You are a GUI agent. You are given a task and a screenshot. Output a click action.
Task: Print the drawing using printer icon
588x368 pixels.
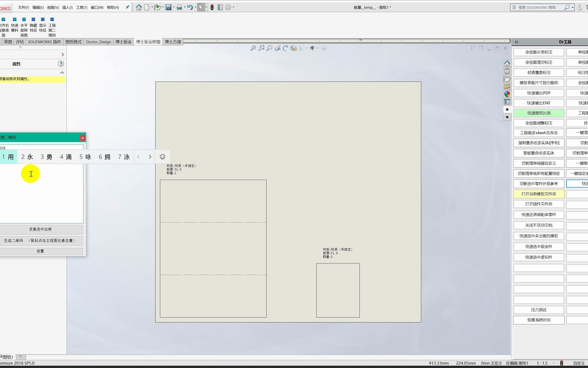click(x=179, y=7)
